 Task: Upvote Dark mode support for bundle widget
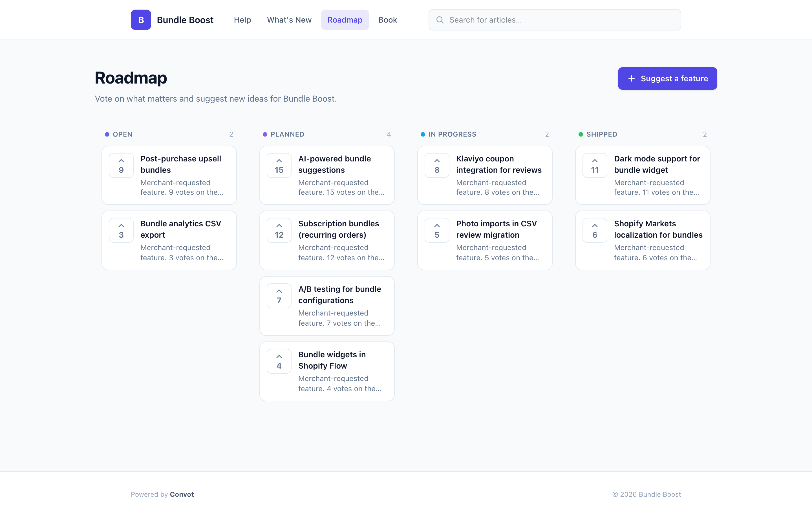(595, 165)
